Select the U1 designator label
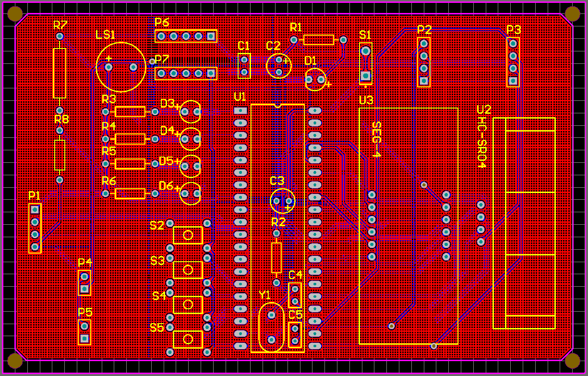This screenshot has width=588, height=376. pos(240,97)
